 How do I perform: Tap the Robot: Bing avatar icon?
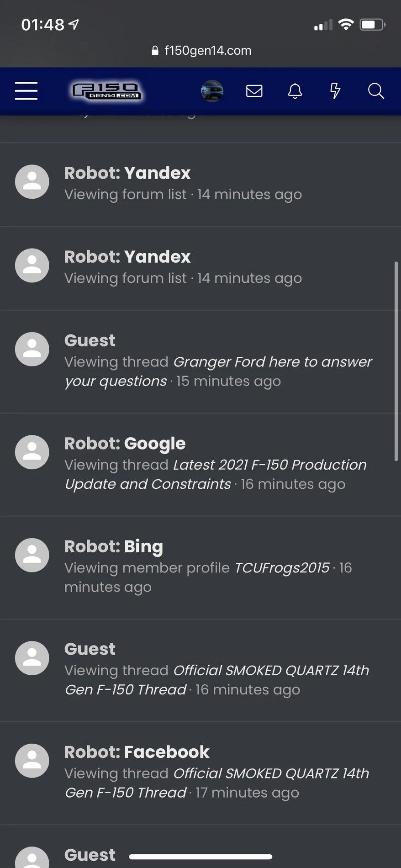click(x=32, y=555)
